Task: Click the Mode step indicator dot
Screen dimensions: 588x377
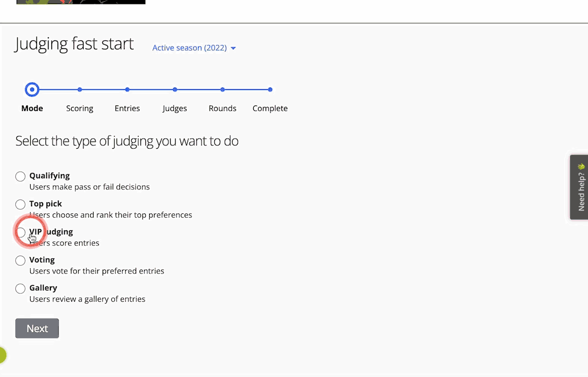Action: 32,89
